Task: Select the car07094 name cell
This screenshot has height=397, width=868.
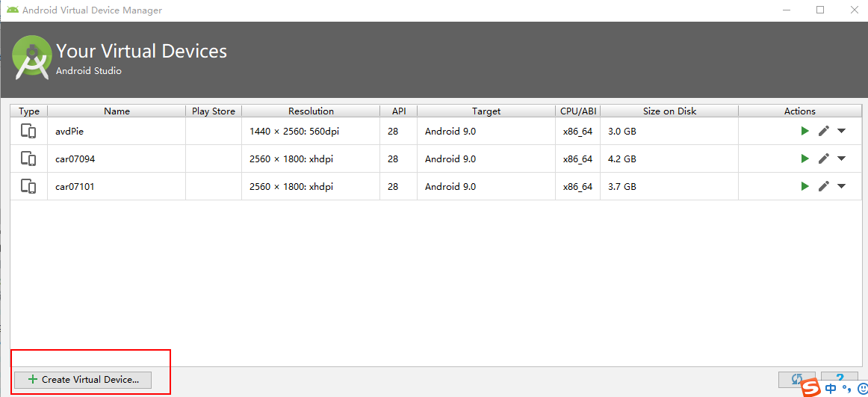Action: pyautogui.click(x=117, y=159)
